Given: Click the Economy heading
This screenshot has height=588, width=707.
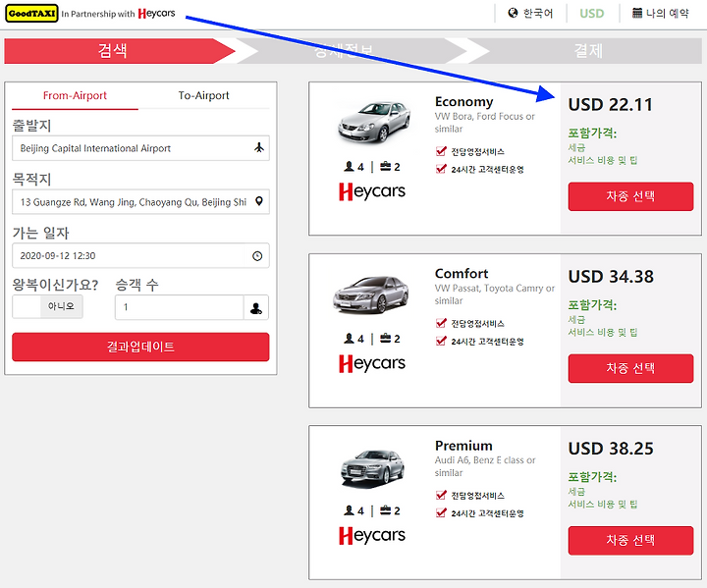Looking at the screenshot, I should click(x=463, y=101).
